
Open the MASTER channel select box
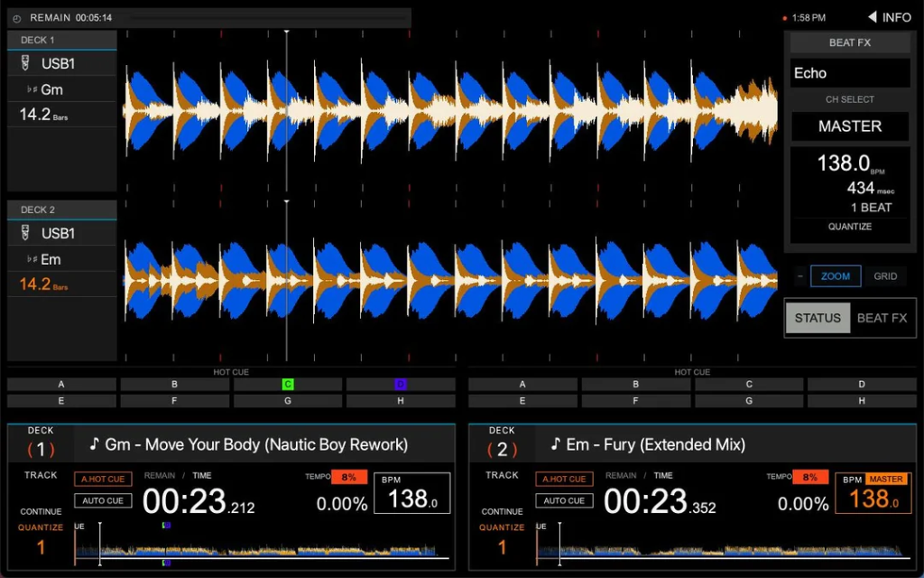[850, 126]
